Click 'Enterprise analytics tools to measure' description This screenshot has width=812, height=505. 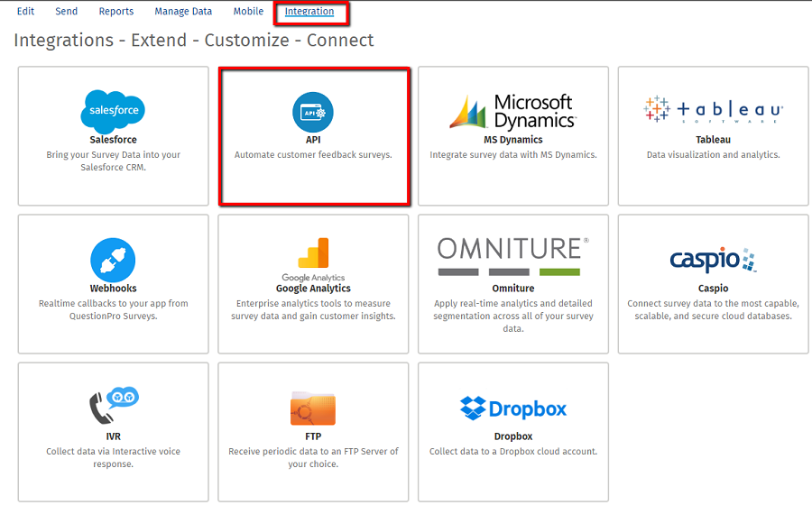313,309
